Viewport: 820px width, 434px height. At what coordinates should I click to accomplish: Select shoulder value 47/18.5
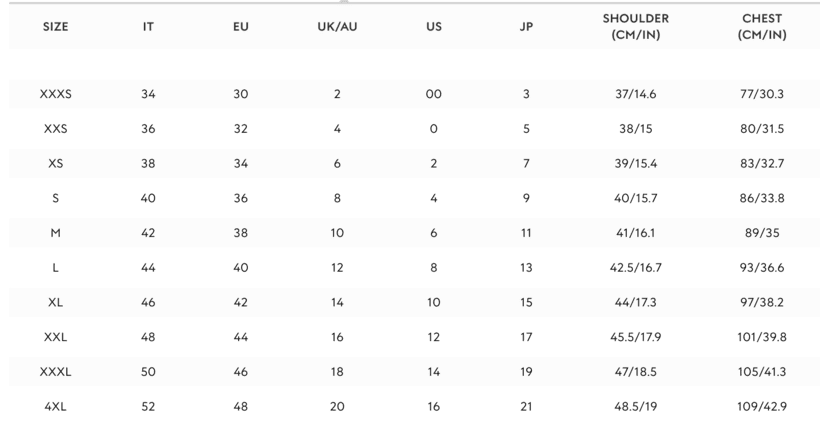tap(635, 372)
